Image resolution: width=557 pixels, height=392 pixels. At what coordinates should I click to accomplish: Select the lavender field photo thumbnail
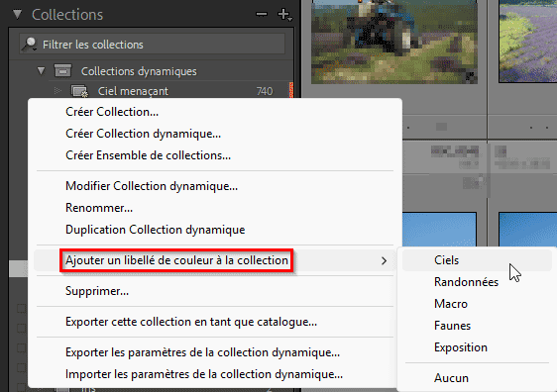527,42
